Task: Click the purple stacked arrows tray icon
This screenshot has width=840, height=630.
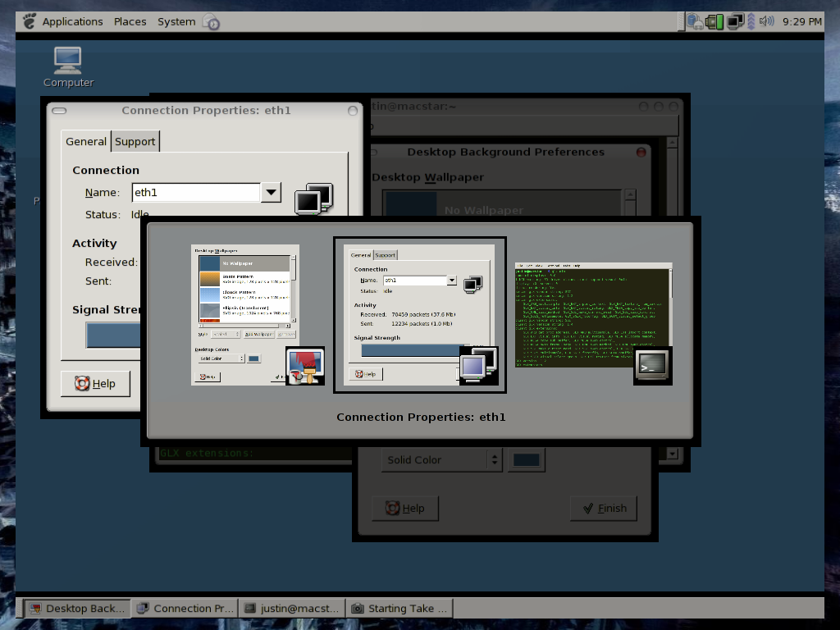Action: tap(751, 21)
